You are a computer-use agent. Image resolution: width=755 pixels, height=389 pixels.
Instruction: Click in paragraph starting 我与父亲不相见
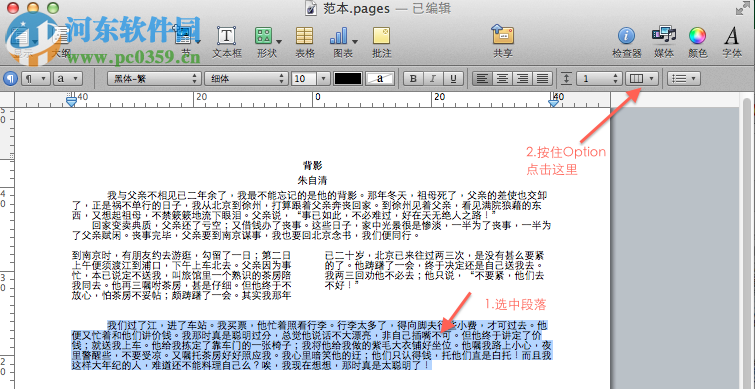click(311, 206)
